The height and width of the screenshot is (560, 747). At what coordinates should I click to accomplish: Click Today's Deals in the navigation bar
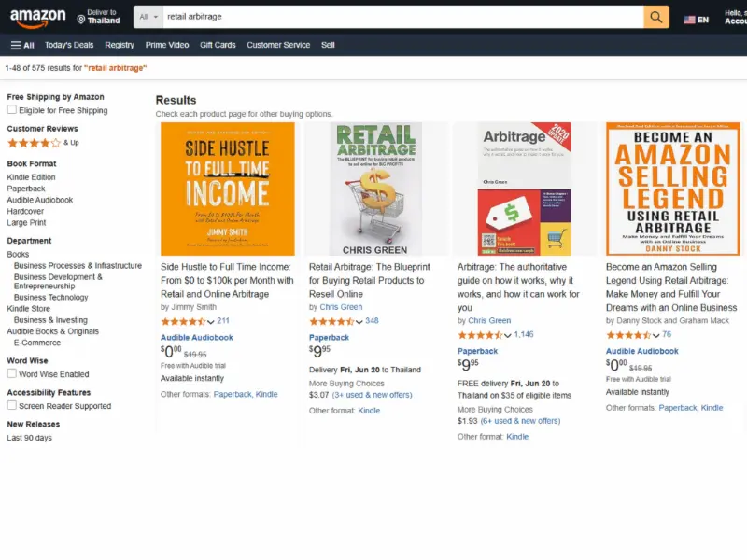tap(68, 45)
